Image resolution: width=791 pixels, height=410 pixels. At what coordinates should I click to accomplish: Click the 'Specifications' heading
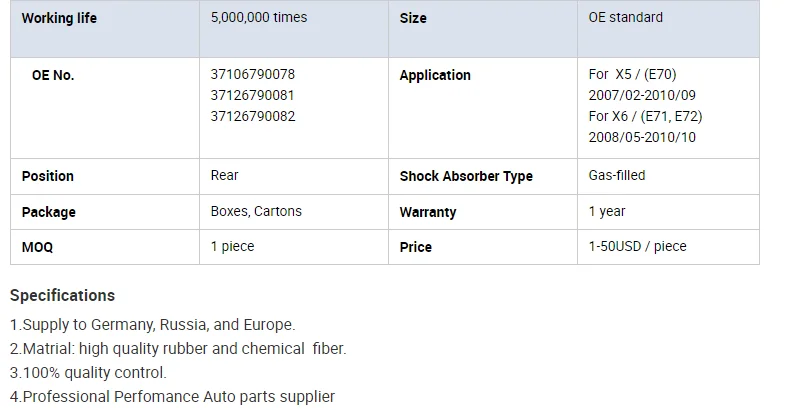click(62, 295)
